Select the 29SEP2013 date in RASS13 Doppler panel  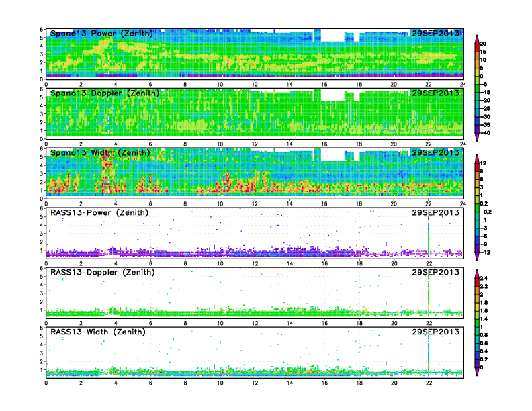(x=435, y=272)
